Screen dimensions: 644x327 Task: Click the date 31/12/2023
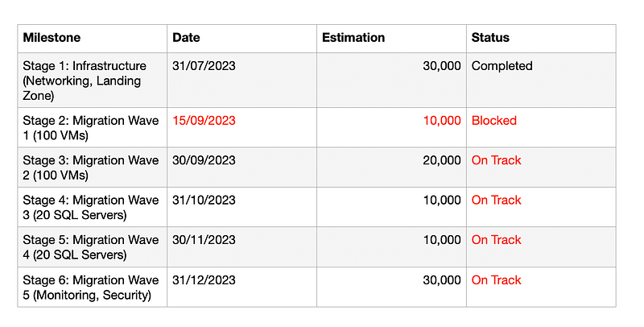204,280
